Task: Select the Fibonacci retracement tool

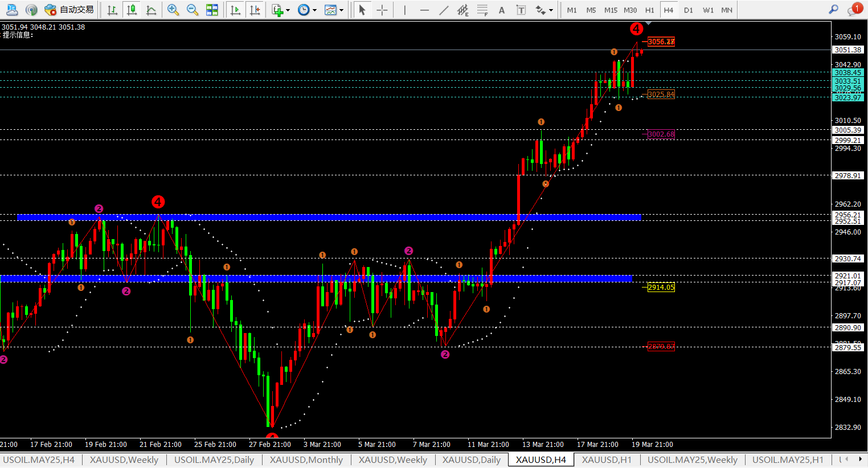Action: tap(482, 10)
